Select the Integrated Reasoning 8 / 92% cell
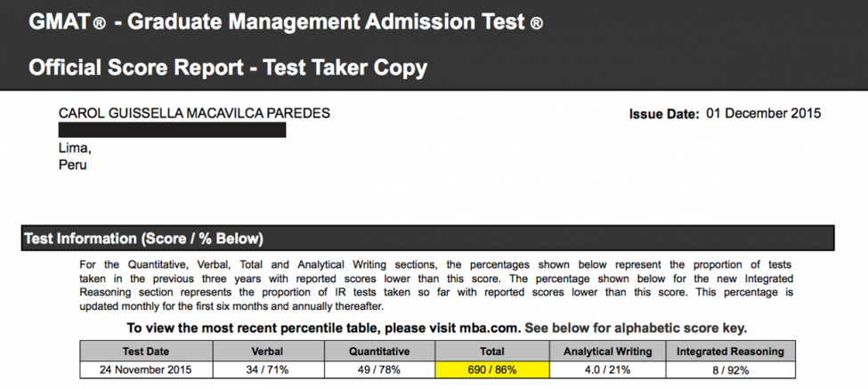This screenshot has width=868, height=389. click(x=730, y=369)
